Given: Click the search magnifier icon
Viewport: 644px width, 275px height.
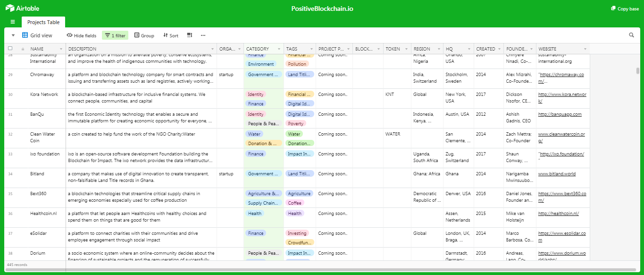Looking at the screenshot, I should tap(632, 35).
